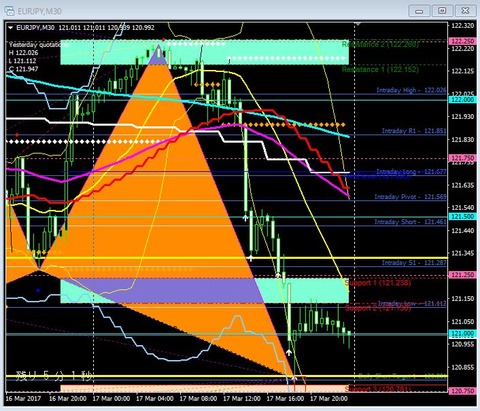Click the '17 Mar 20:00' time axis label

point(329,398)
